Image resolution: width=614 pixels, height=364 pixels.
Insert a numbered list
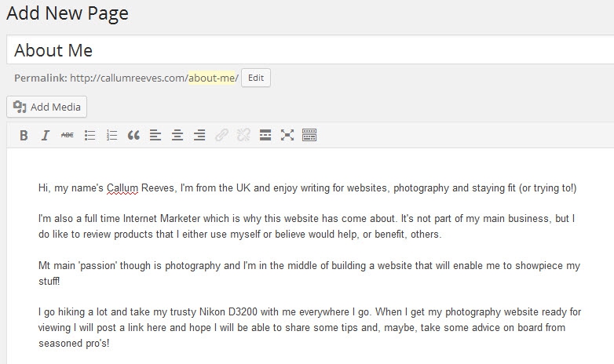tap(111, 136)
